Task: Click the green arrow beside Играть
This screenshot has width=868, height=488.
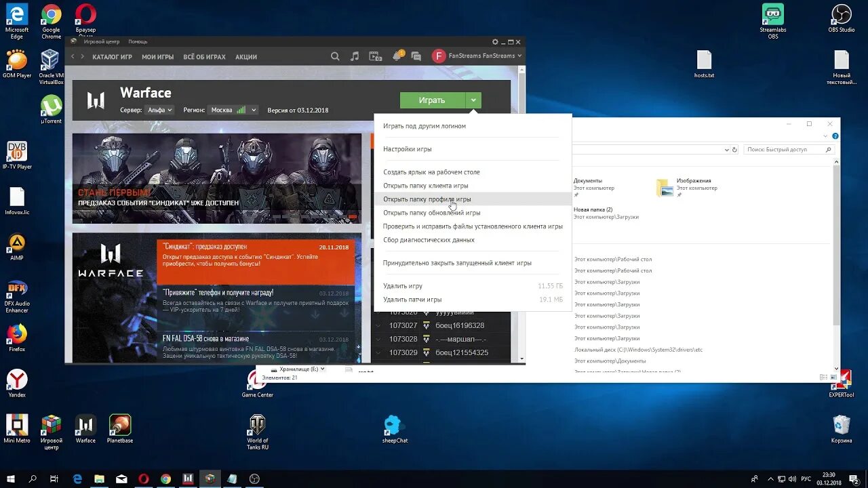Action: tap(473, 100)
